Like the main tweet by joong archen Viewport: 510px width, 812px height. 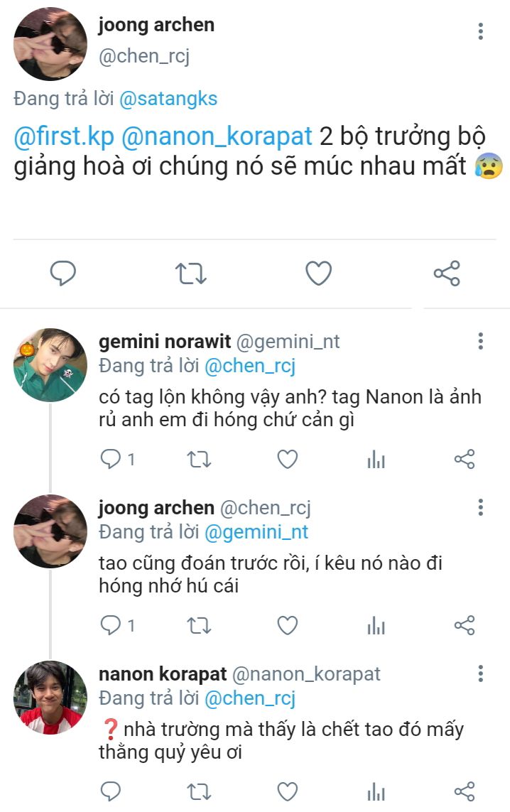tap(318, 274)
